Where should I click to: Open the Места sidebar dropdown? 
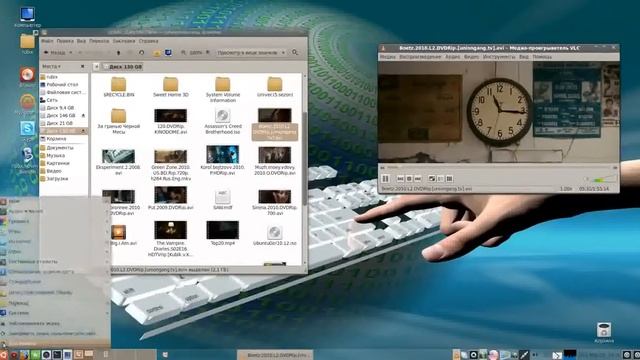[x=51, y=66]
